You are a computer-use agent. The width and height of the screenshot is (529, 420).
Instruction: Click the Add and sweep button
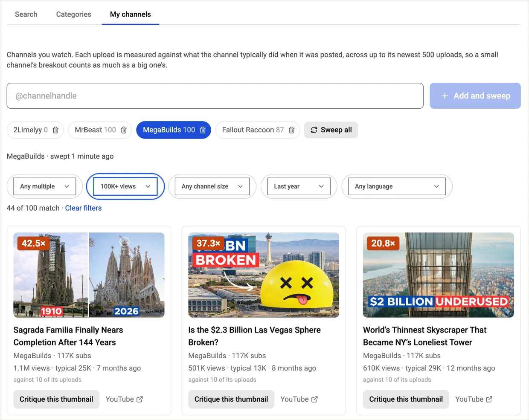point(475,96)
